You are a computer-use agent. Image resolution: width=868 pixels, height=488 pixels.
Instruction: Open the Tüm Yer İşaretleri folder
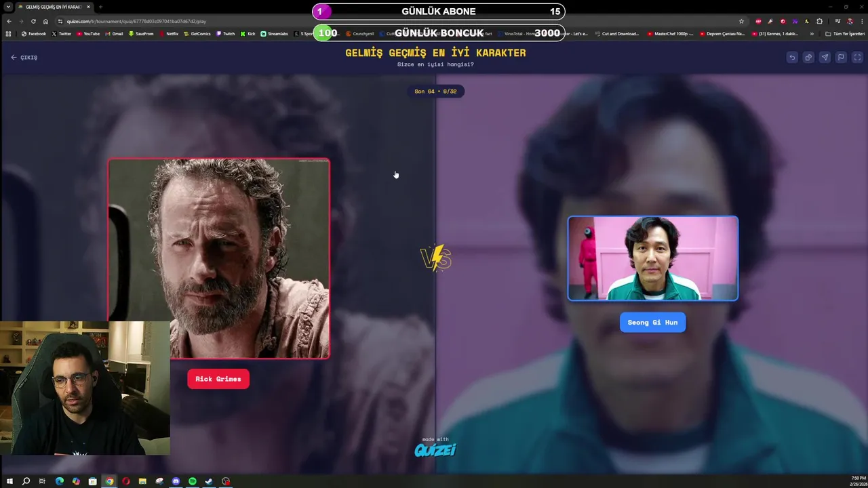tap(845, 33)
